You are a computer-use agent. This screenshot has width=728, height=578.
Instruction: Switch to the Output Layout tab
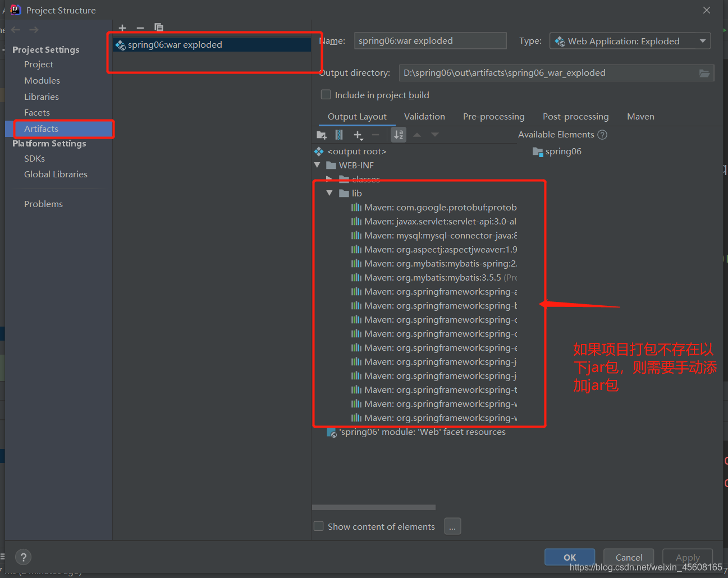tap(357, 117)
